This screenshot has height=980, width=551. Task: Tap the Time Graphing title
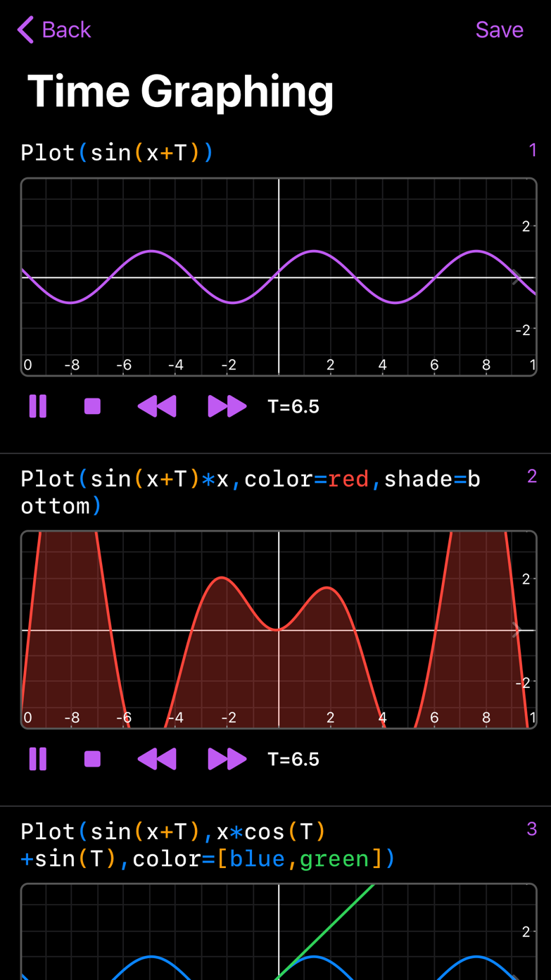coord(181,92)
